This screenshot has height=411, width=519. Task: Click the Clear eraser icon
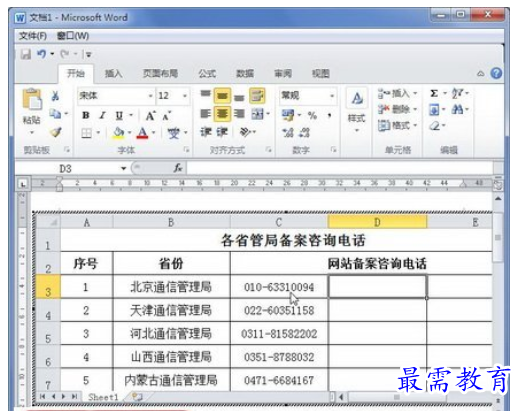(x=435, y=126)
